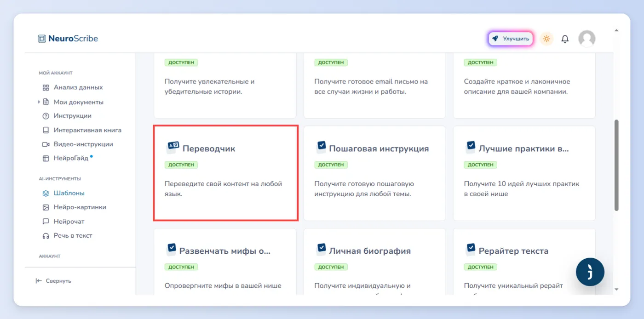
Task: Click the email letter card description
Action: coord(371,86)
